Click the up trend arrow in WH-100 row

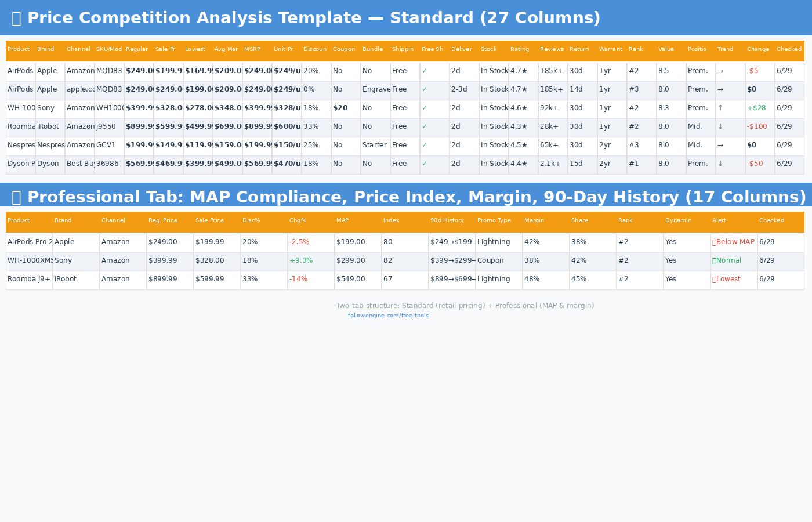tap(720, 108)
